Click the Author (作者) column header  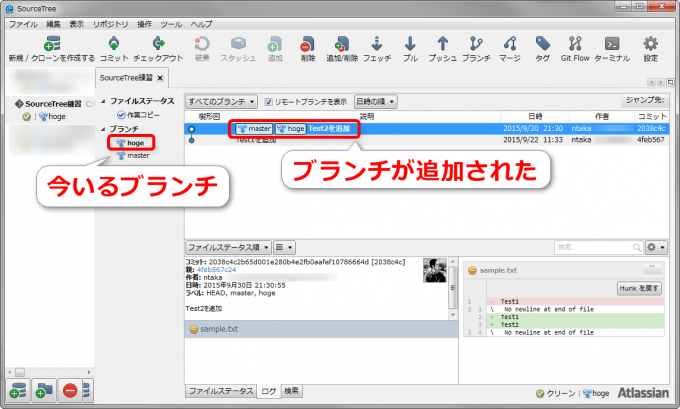pos(602,116)
